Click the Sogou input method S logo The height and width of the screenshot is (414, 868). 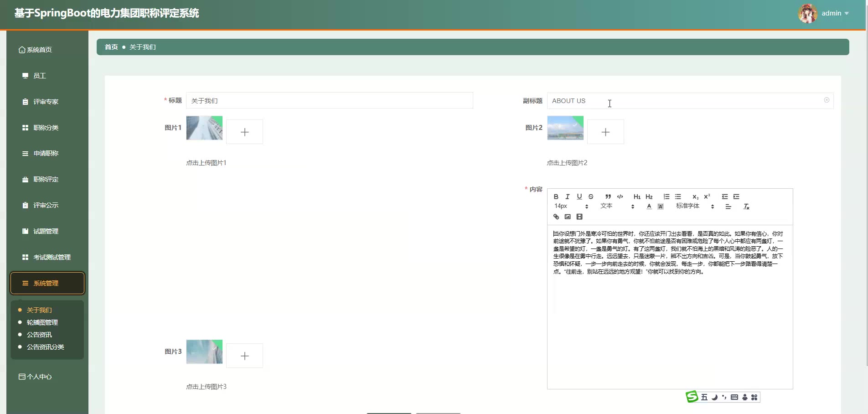(x=692, y=397)
